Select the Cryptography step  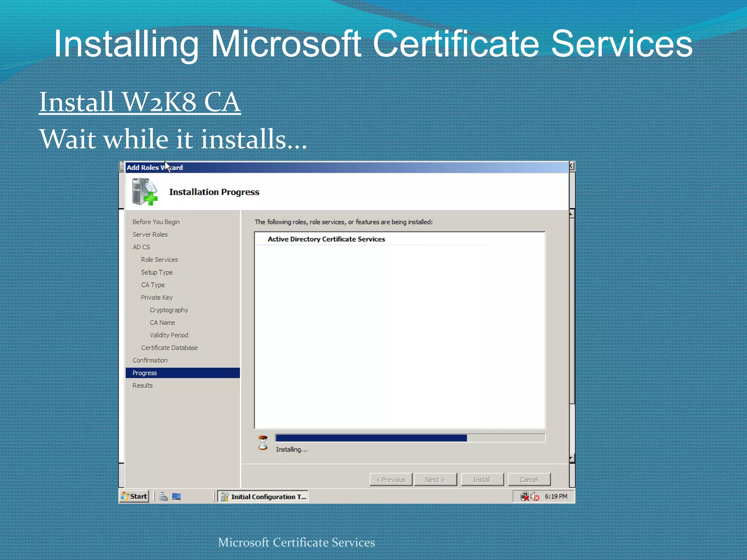(169, 310)
